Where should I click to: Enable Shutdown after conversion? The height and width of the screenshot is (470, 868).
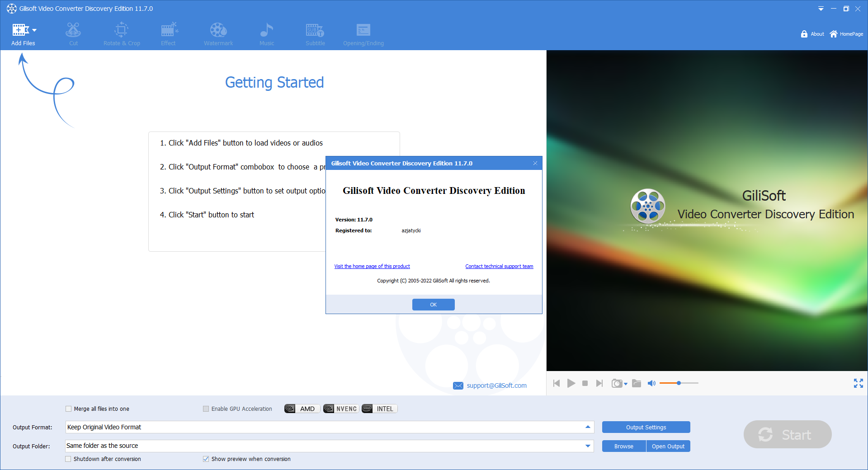pos(68,459)
